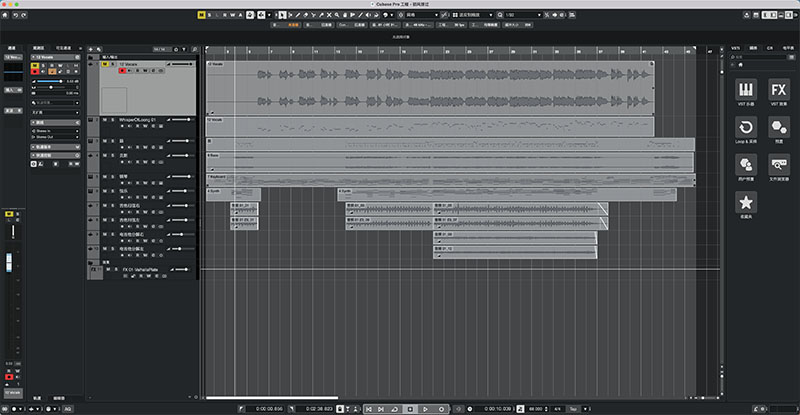
Task: Toggle the Cycle loop button in transport
Action: coord(395,409)
